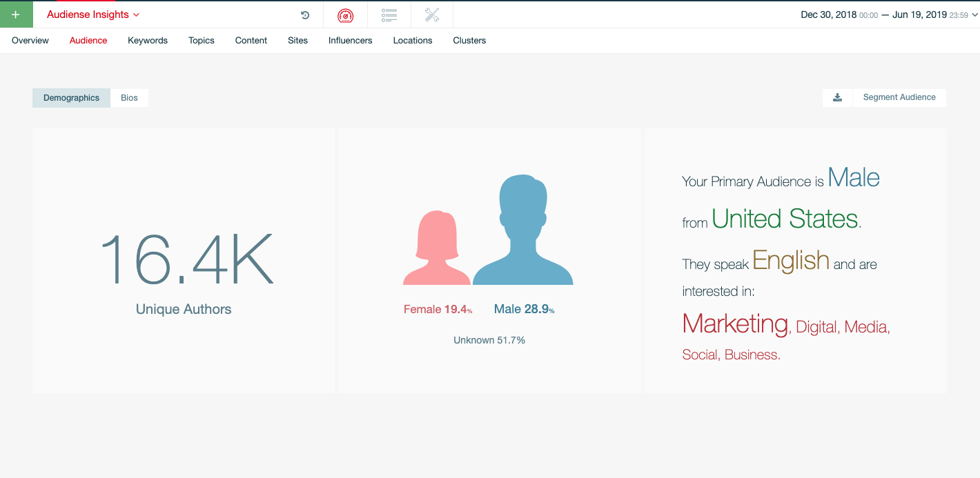Expand the Audiense Insights dropdown
Viewport: 980px width, 478px height.
click(x=93, y=14)
